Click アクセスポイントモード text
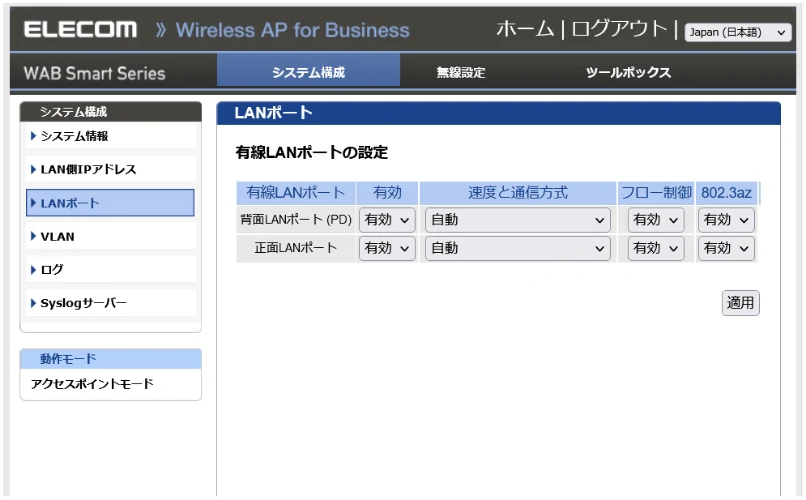Screen dimensions: 806x500 pos(92,384)
